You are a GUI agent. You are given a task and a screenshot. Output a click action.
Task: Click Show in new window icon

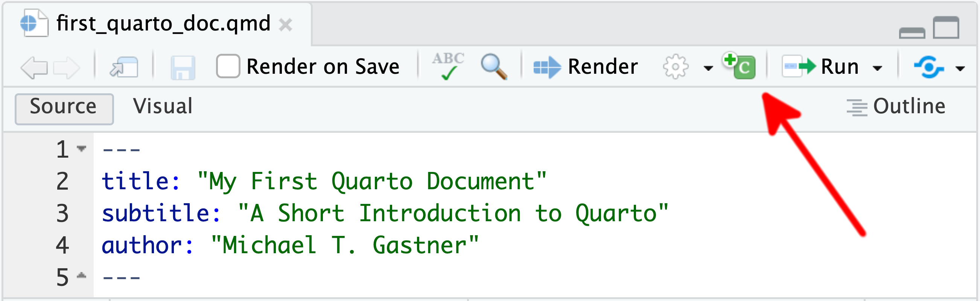124,68
